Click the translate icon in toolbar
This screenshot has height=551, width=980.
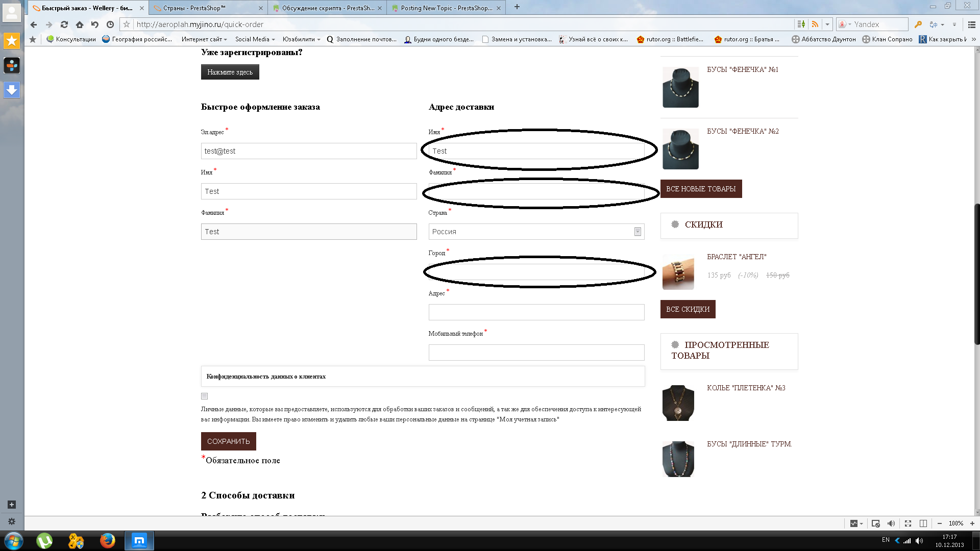[934, 24]
